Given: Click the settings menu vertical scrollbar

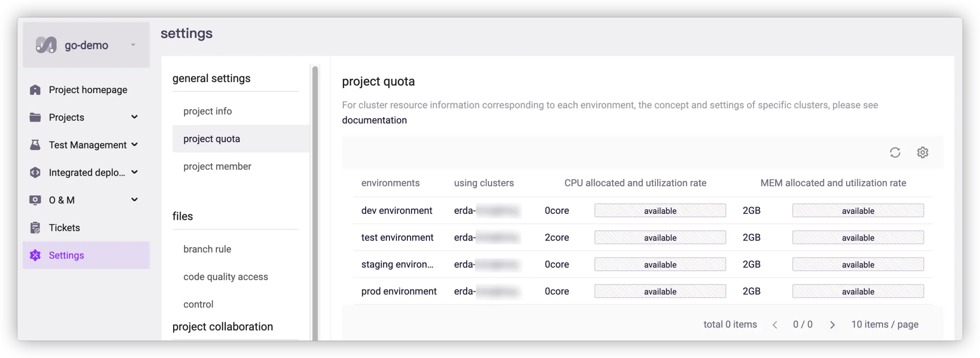Looking at the screenshot, I should (315, 191).
